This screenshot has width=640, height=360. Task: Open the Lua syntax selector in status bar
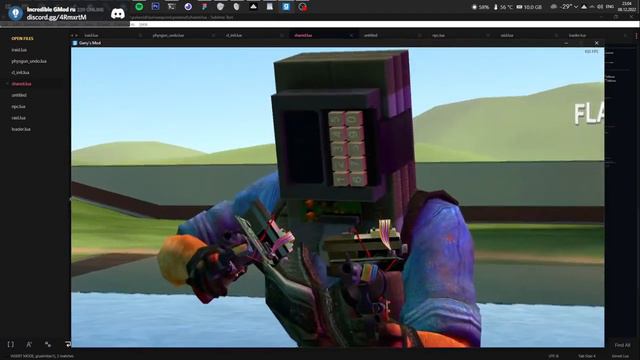pos(620,356)
